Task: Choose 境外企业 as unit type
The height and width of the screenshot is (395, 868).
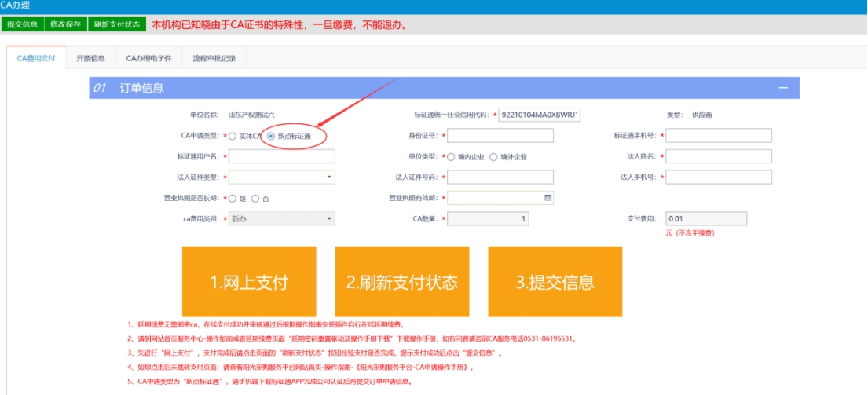Action: [493, 156]
